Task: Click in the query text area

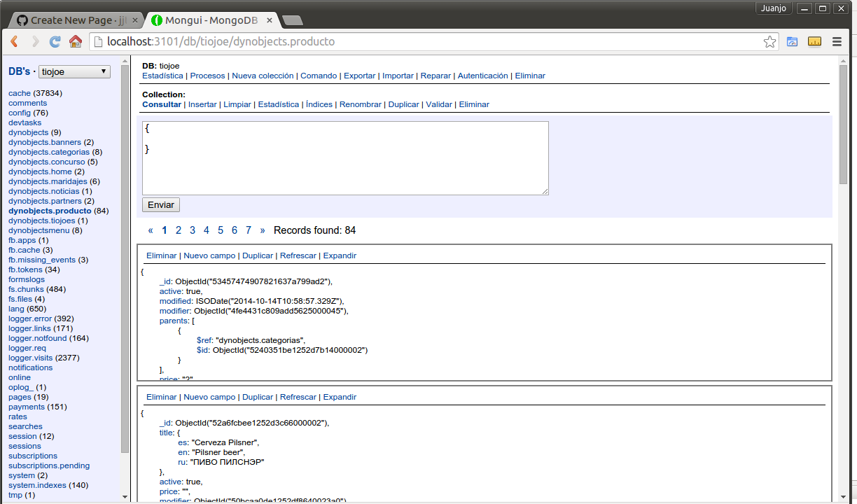Action: [x=345, y=158]
